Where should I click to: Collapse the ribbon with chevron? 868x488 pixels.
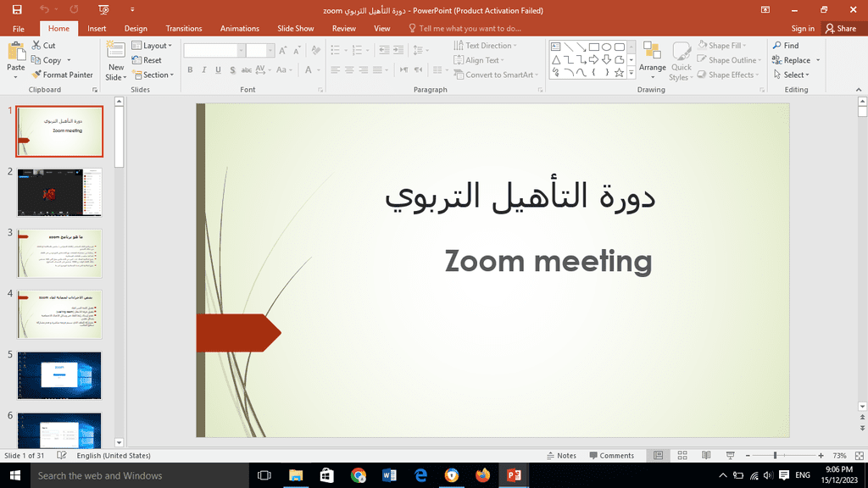[x=859, y=90]
